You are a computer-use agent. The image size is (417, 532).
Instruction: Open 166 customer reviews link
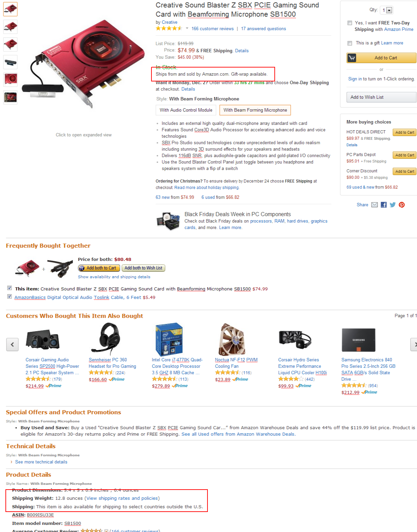click(212, 29)
